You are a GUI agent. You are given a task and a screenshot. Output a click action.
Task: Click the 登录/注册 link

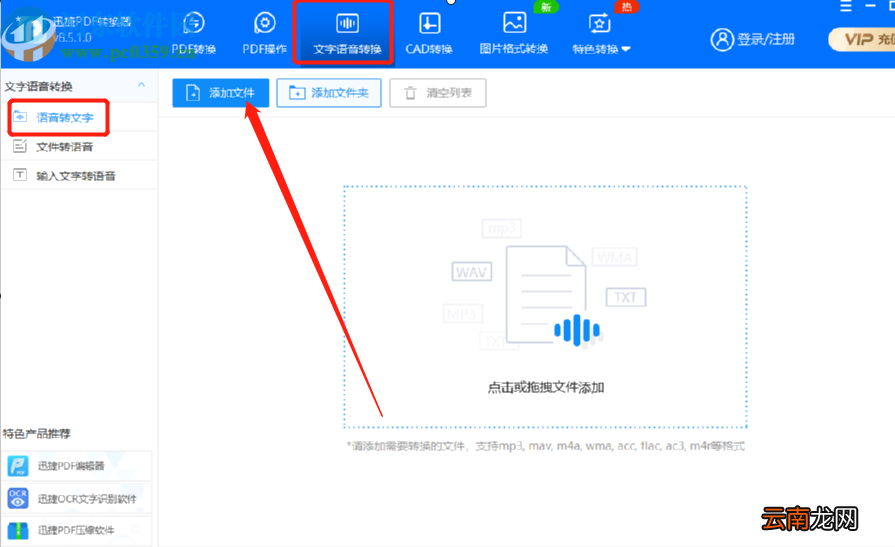pos(765,39)
